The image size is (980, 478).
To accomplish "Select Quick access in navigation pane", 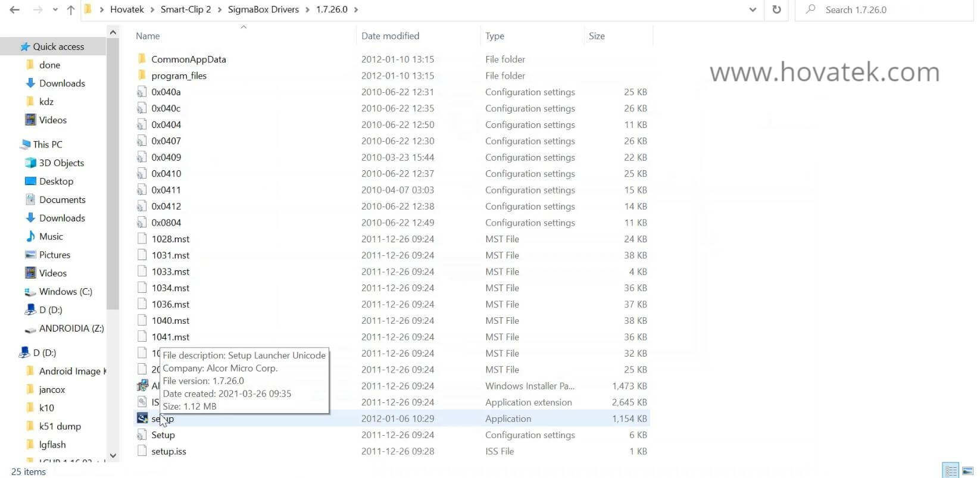I will 58,46.
